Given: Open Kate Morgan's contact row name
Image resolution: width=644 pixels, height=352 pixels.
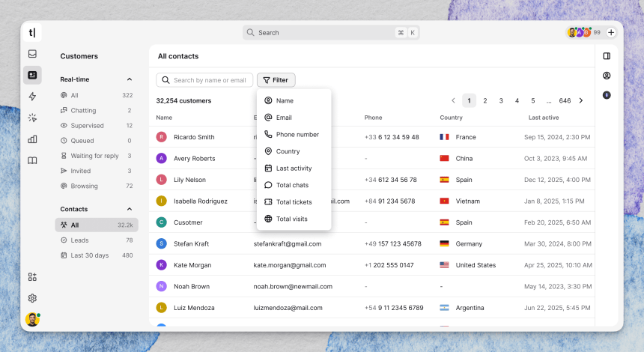Looking at the screenshot, I should [192, 265].
